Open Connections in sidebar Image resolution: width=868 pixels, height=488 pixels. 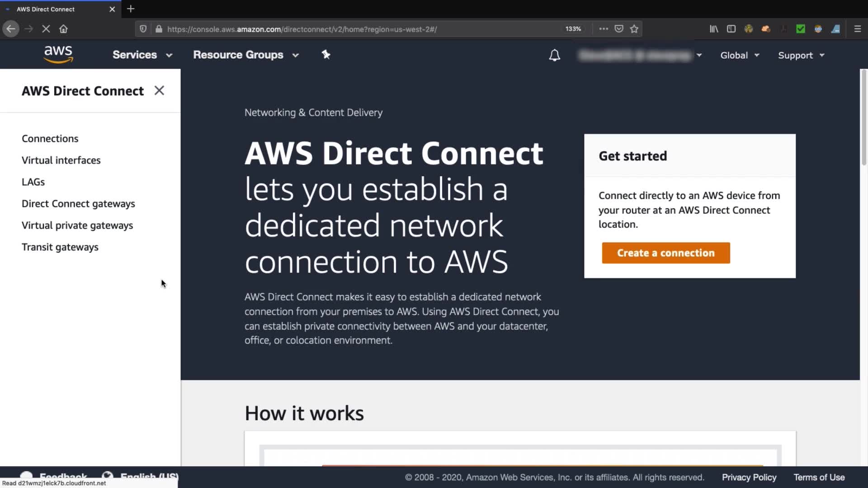coord(50,138)
